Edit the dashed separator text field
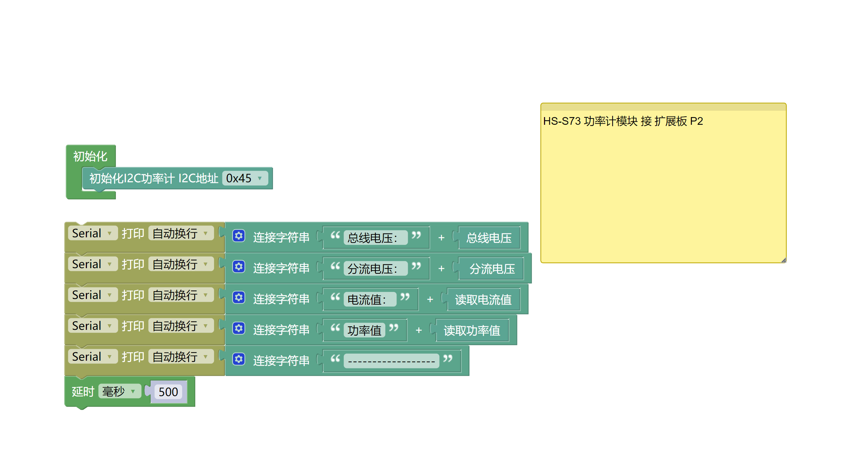 tap(391, 360)
